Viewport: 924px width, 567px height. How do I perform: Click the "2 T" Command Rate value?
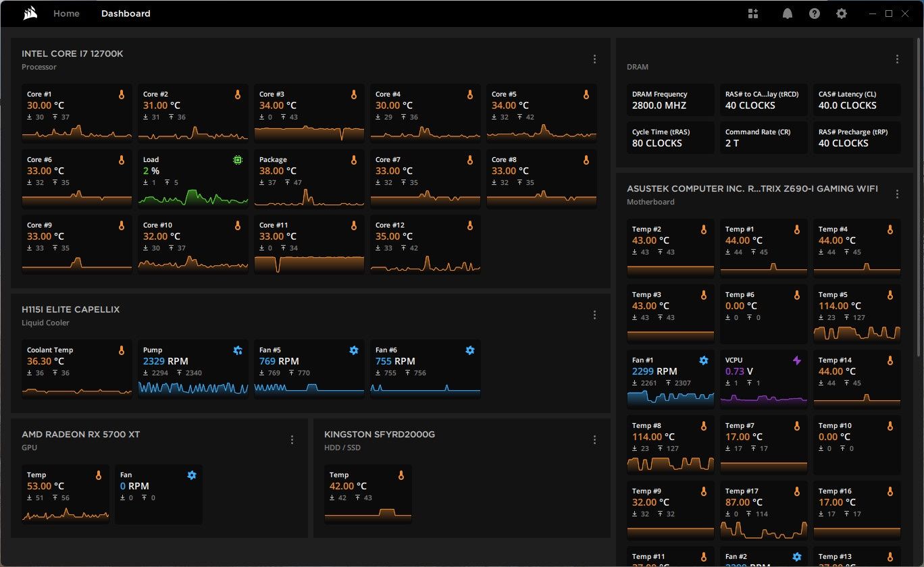(733, 143)
